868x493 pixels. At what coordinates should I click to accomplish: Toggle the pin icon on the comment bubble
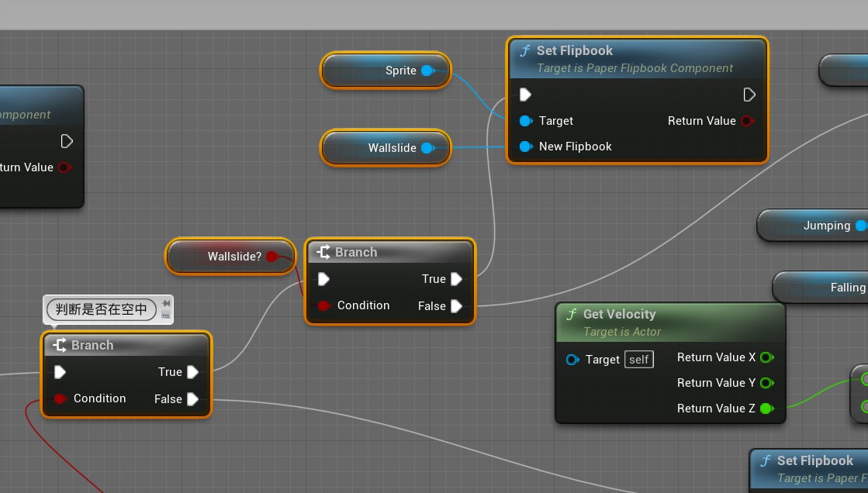(166, 304)
